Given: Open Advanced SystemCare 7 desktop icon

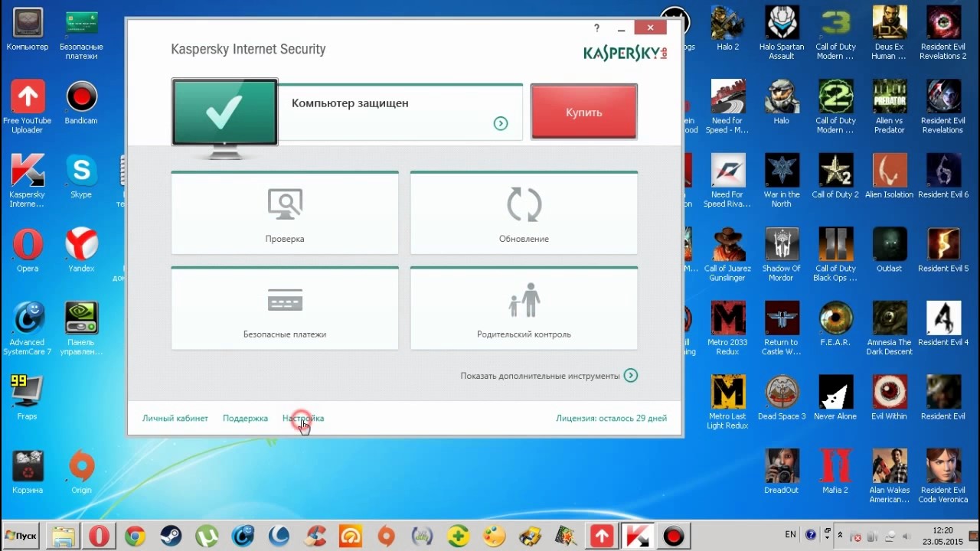Looking at the screenshot, I should 28,328.
